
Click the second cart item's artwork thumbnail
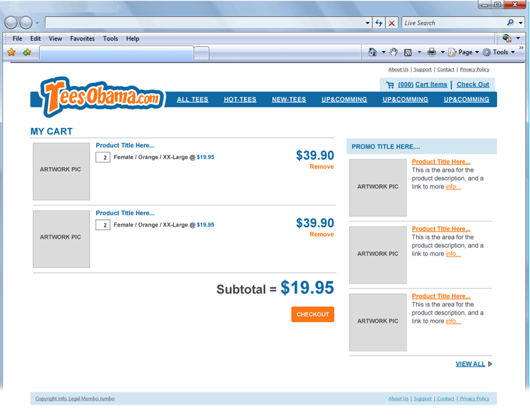(62, 239)
